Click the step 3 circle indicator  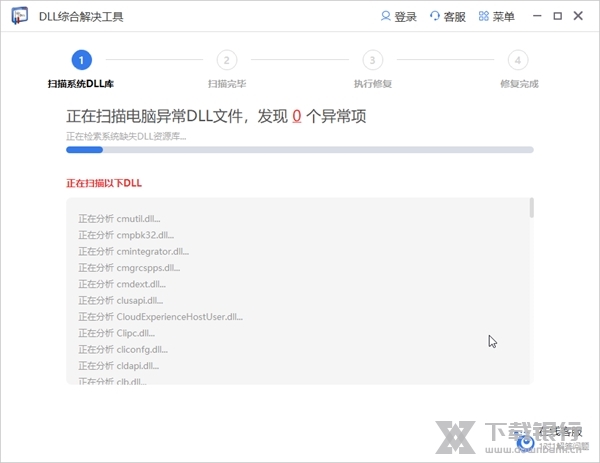pyautogui.click(x=372, y=60)
